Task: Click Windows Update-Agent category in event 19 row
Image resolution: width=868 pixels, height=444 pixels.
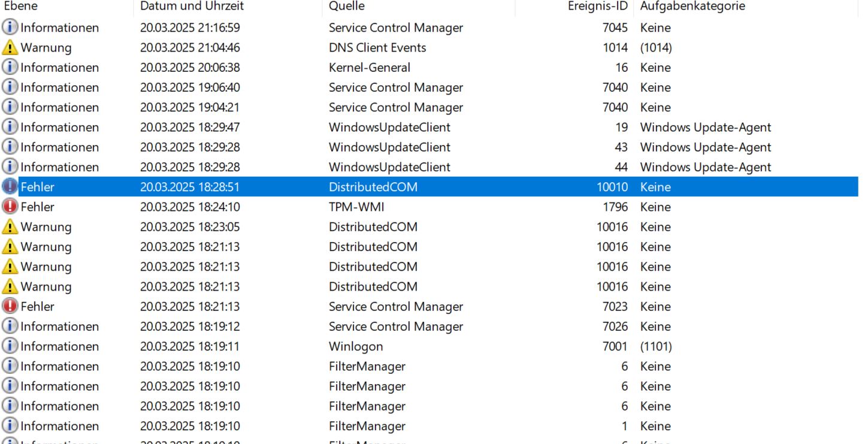Action: click(x=706, y=127)
